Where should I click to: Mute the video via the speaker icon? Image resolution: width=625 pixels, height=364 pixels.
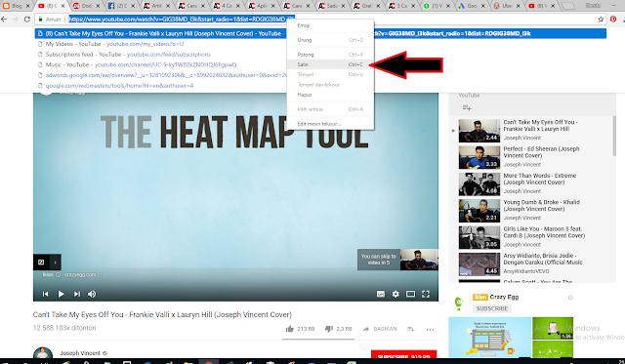[92, 294]
